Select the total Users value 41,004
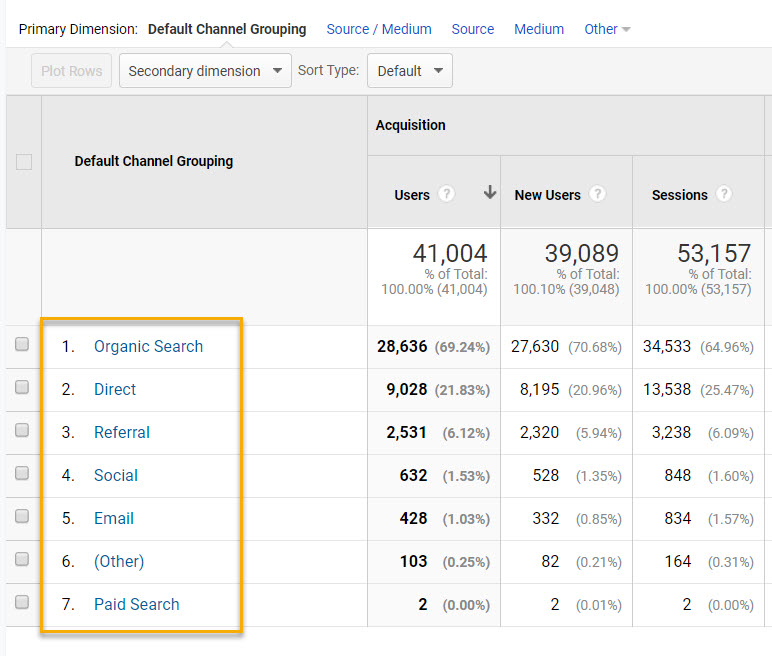772x656 pixels. click(x=450, y=253)
